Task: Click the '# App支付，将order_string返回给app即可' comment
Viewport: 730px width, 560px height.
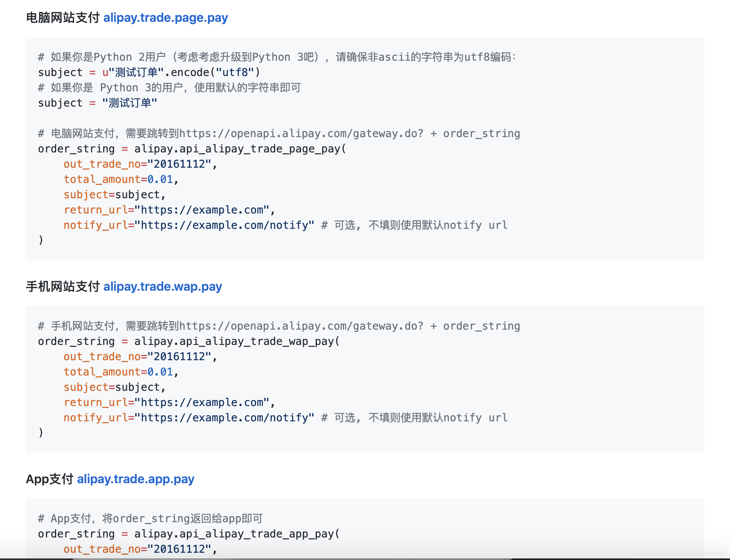Action: [150, 518]
